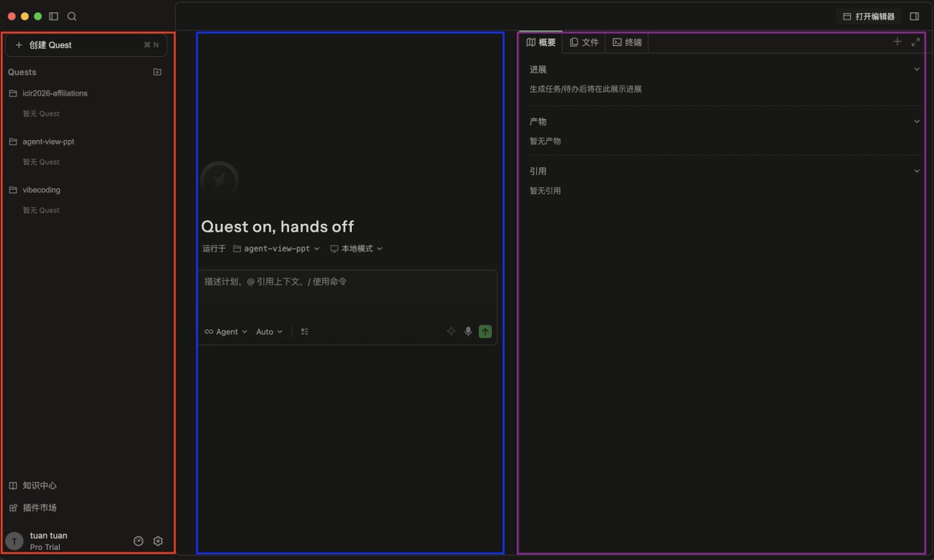934x560 pixels.
Task: Click Quest on, hands off heading
Action: (277, 226)
